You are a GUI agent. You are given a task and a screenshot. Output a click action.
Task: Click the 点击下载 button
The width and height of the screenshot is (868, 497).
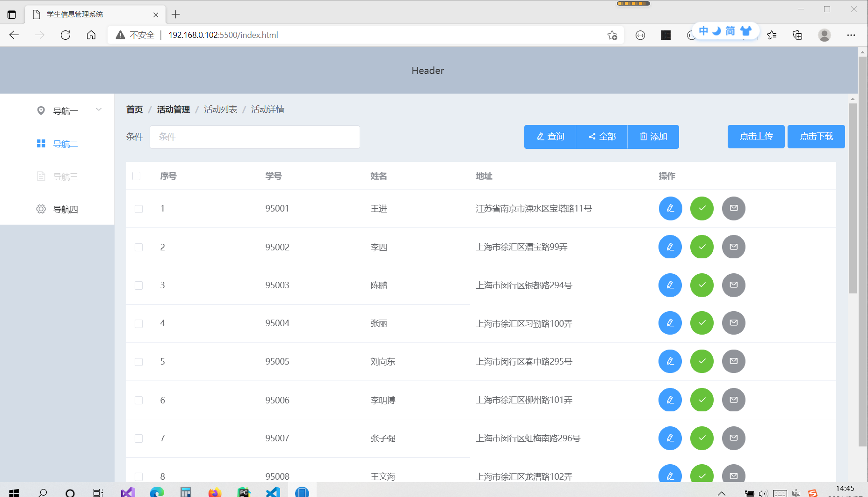(816, 137)
